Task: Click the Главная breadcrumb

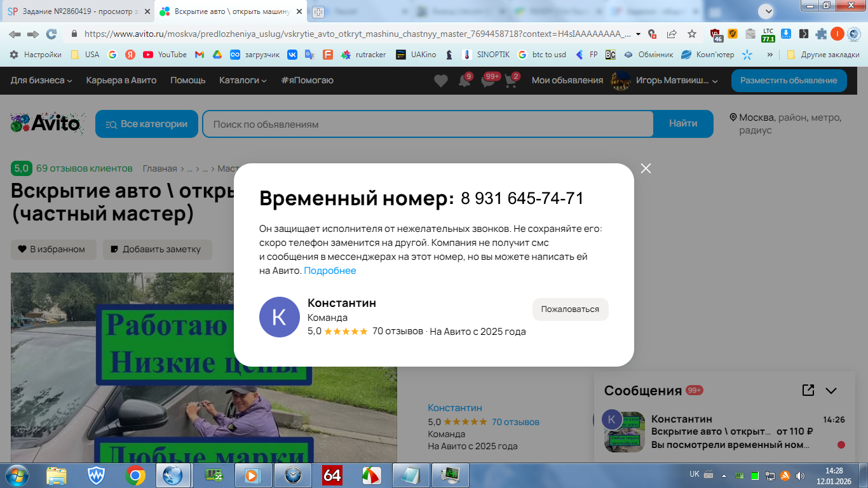Action: [160, 168]
